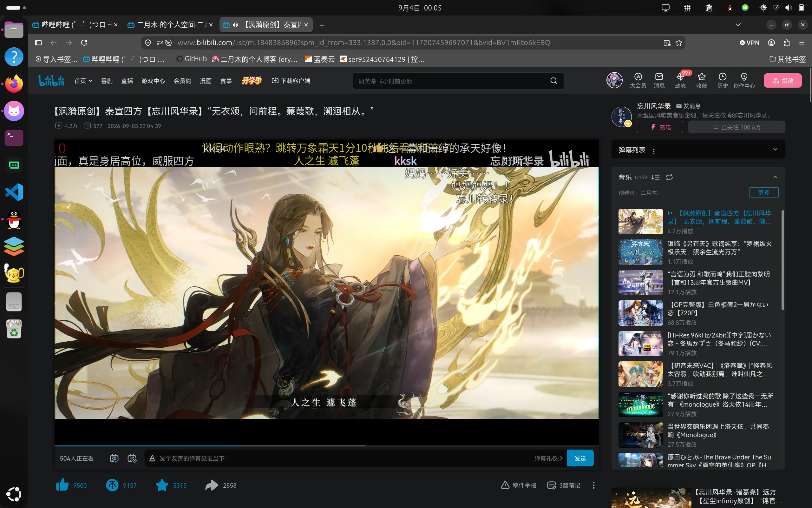812x508 pixels.
Task: Show the browser sidebar icon
Action: (38, 43)
